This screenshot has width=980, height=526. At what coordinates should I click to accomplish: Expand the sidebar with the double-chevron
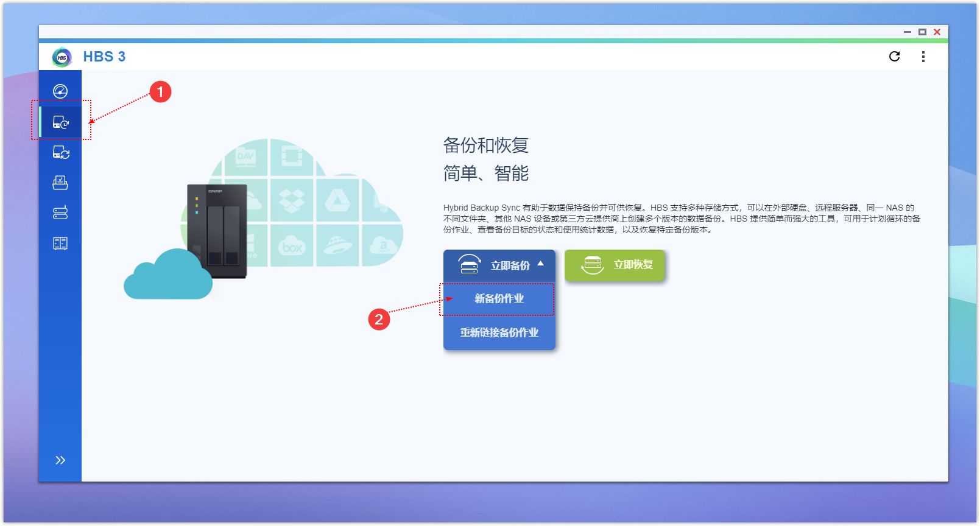60,460
